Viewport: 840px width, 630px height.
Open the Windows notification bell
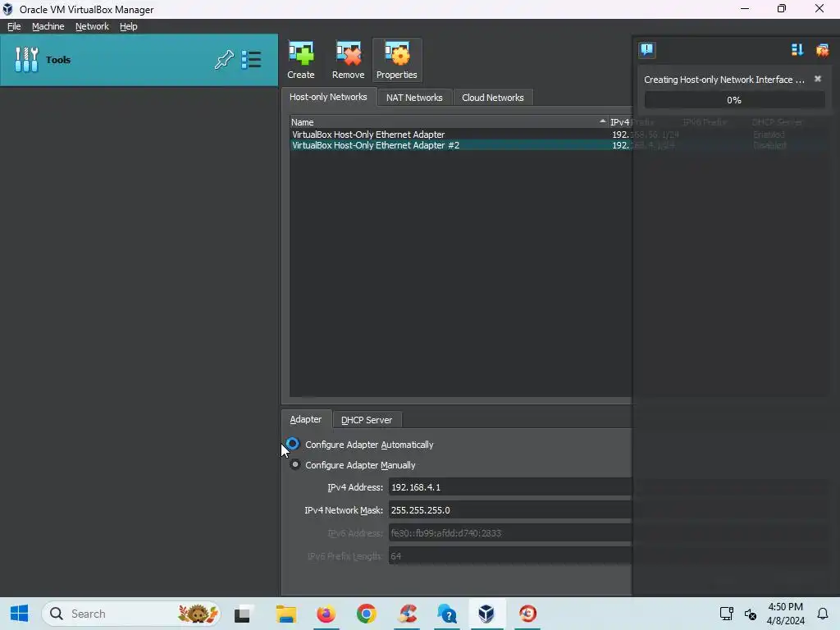pos(822,614)
